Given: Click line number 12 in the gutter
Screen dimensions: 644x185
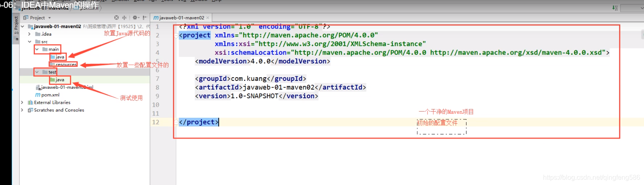Looking at the screenshot, I should pos(155,122).
